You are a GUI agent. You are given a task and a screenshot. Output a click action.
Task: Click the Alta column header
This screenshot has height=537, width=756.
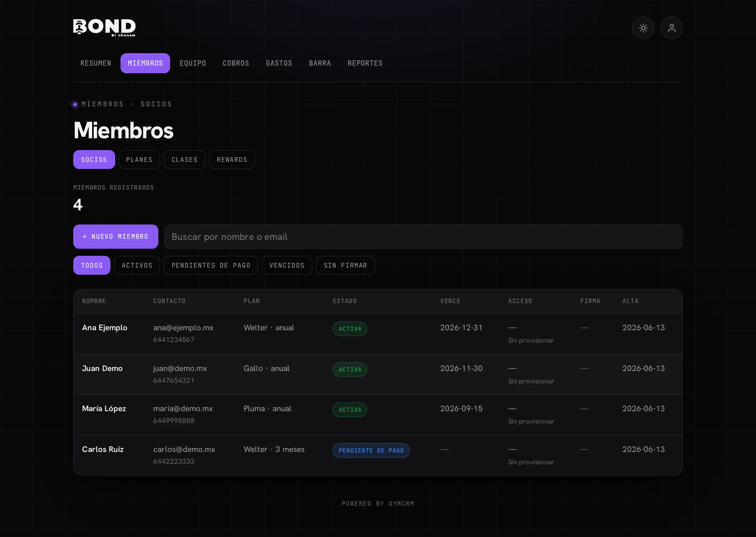(x=630, y=301)
